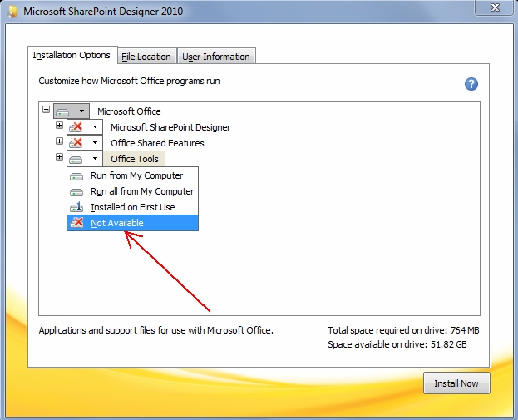Viewport: 518px width, 420px height.
Task: Choose Run from My Computer option
Action: point(132,175)
